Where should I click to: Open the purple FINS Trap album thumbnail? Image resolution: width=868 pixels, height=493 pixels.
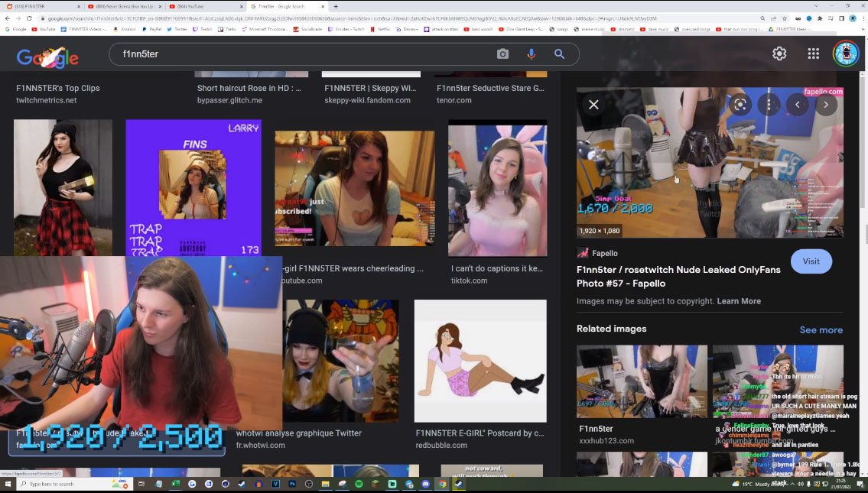(x=193, y=187)
